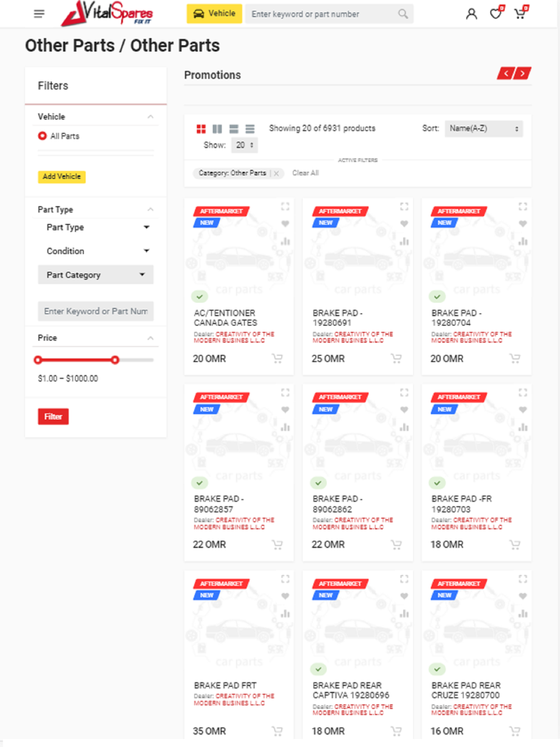The width and height of the screenshot is (560, 747).
Task: Click the search magnifier icon
Action: tap(403, 13)
